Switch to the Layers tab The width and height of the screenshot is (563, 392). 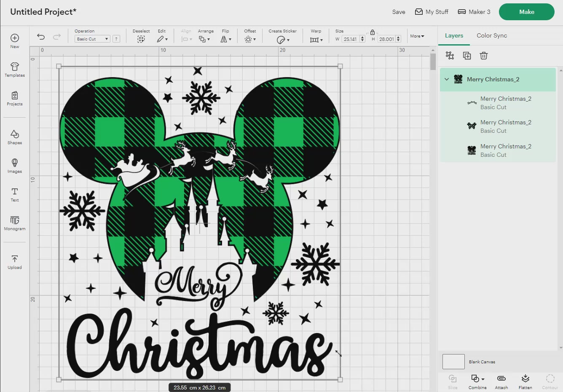tap(454, 36)
